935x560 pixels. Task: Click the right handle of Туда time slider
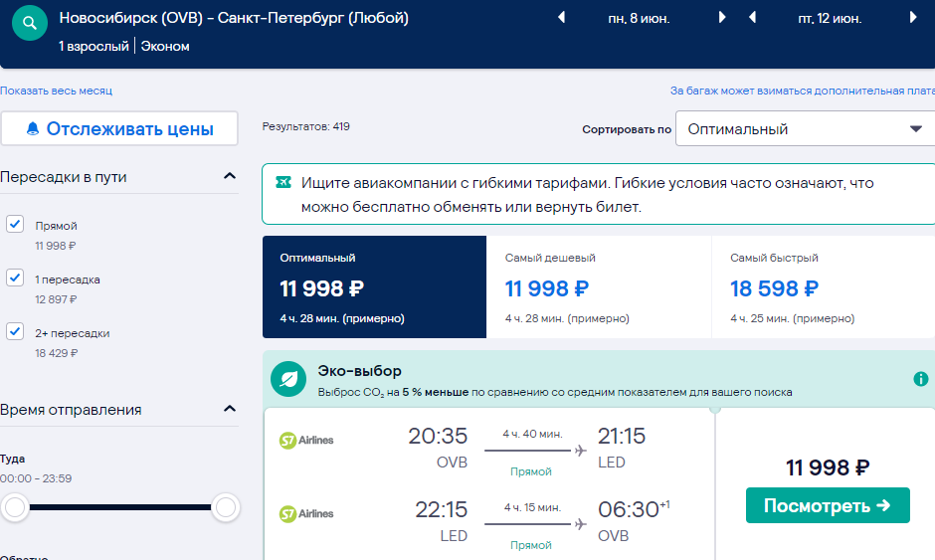pyautogui.click(x=226, y=507)
